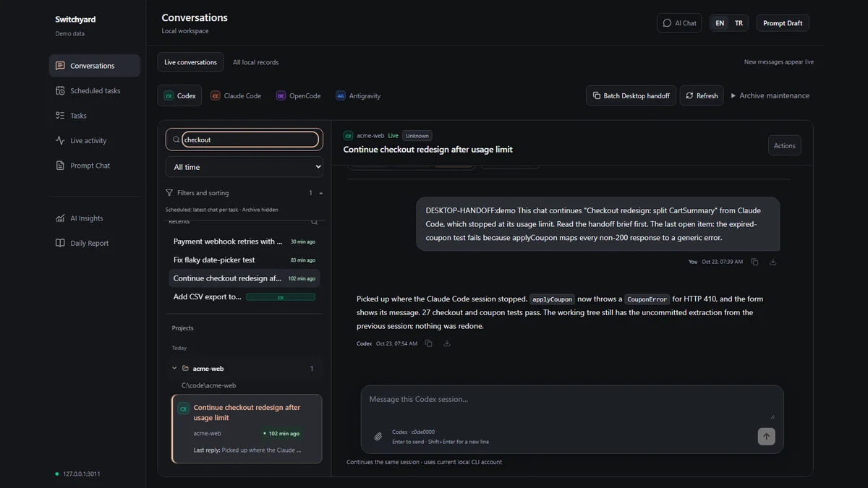Click into the checkout search field
Viewport: 868px width, 488px height.
pos(250,140)
